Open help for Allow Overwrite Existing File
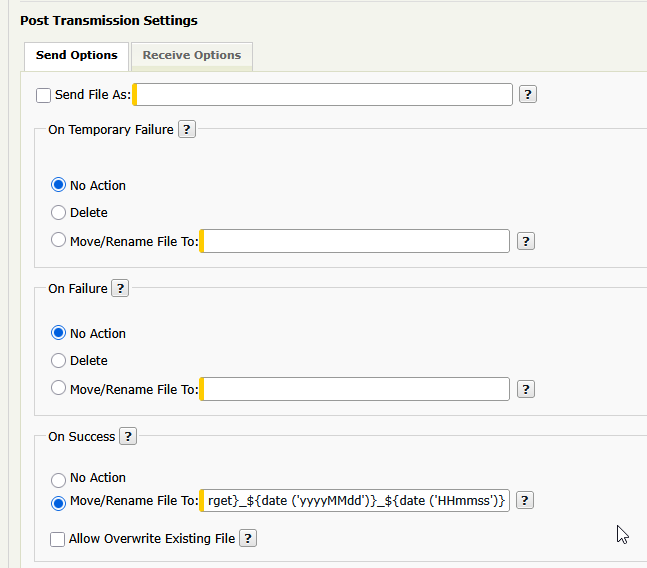The height and width of the screenshot is (568, 647). (248, 538)
